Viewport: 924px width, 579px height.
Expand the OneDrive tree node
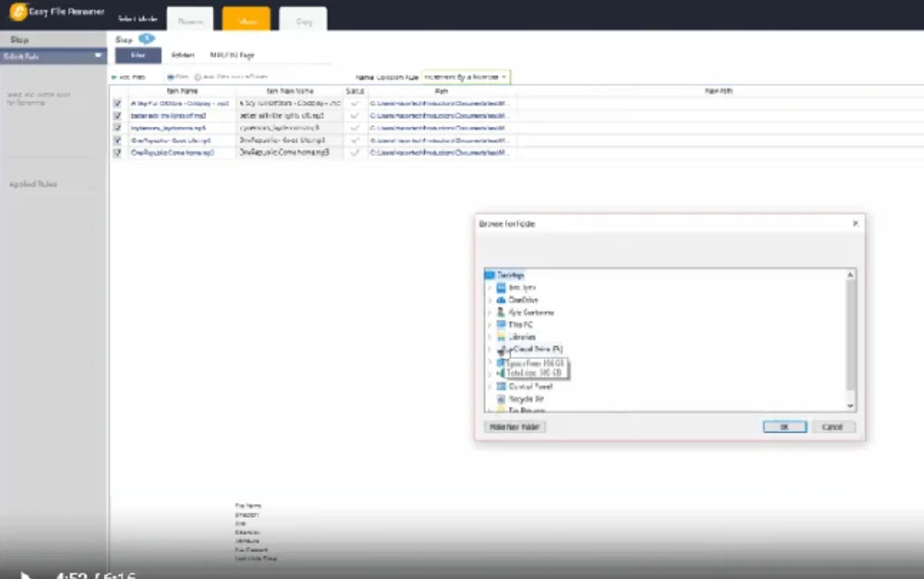click(489, 300)
